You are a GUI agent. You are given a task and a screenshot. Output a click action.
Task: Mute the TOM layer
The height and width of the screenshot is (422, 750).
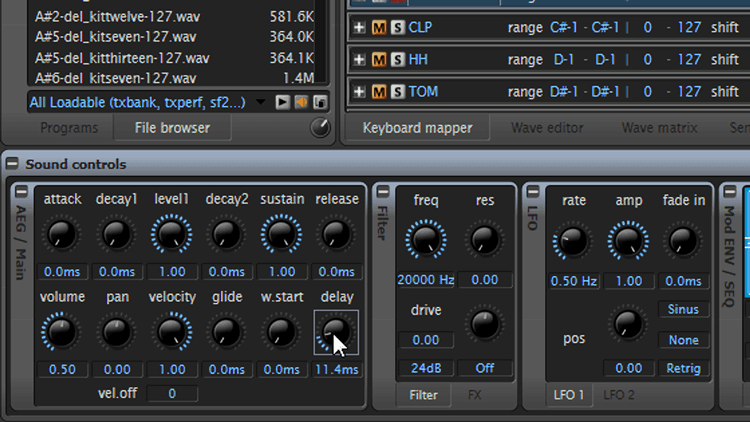click(379, 92)
